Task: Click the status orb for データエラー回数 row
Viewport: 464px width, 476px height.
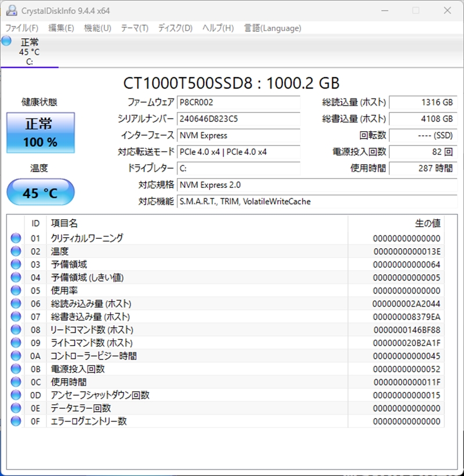Action: click(16, 408)
